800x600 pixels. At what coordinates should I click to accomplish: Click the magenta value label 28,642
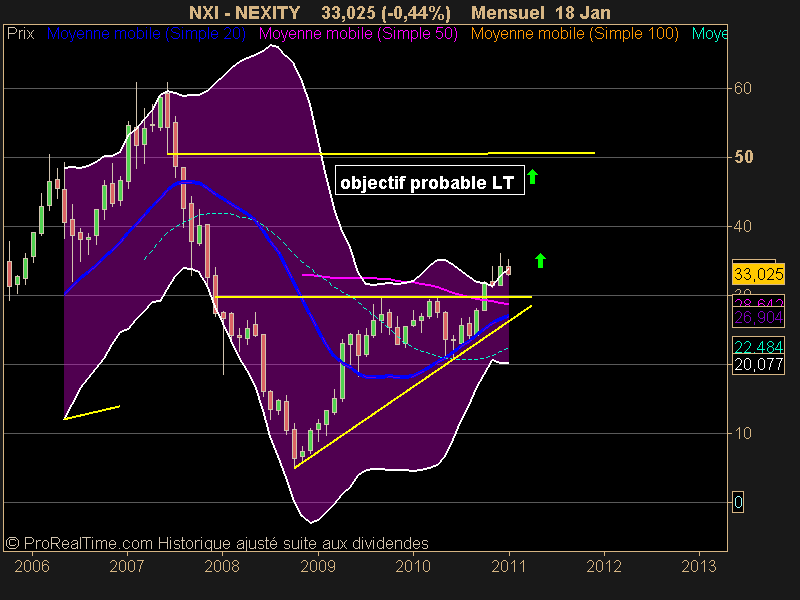[758, 303]
